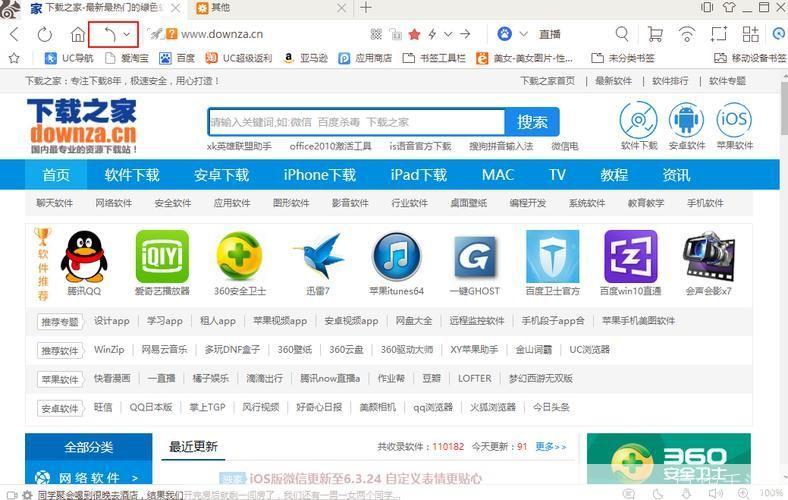Viewport: 788px width, 500px height.
Task: Expand the 网络软件 category row
Action: tap(88, 477)
